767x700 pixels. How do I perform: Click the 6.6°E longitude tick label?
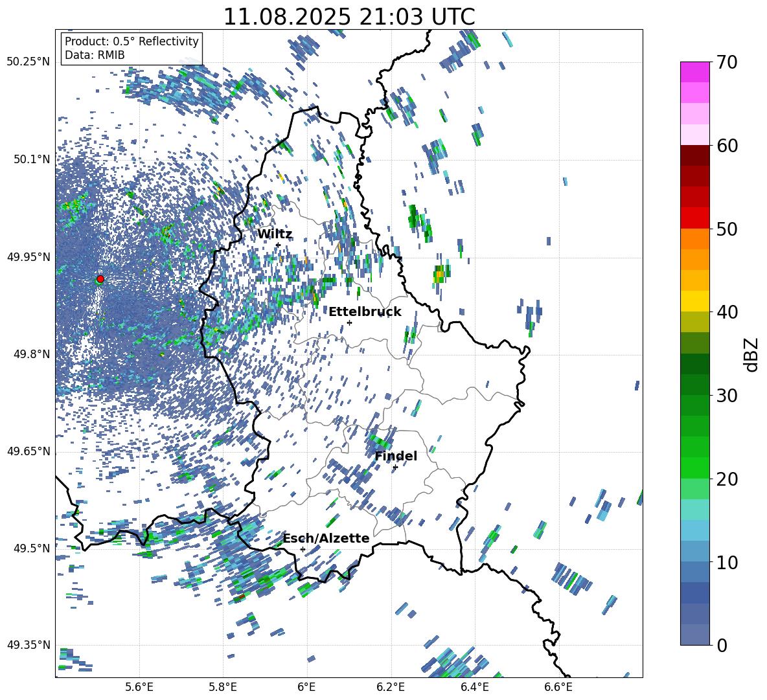[x=558, y=687]
